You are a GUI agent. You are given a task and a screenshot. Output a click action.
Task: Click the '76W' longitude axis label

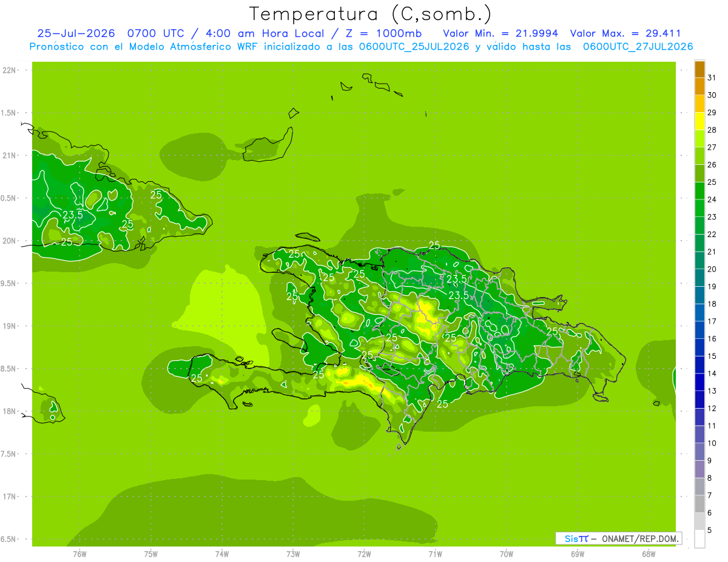tap(79, 554)
